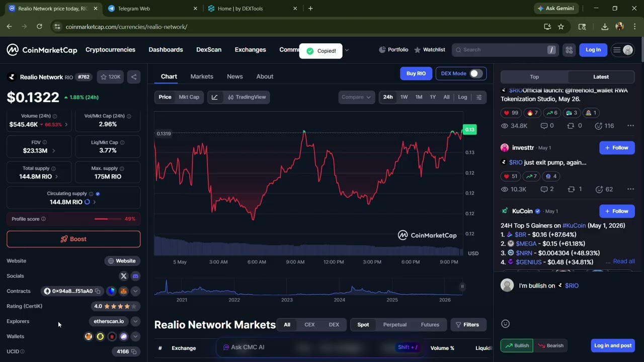Click Log In button

click(593, 50)
